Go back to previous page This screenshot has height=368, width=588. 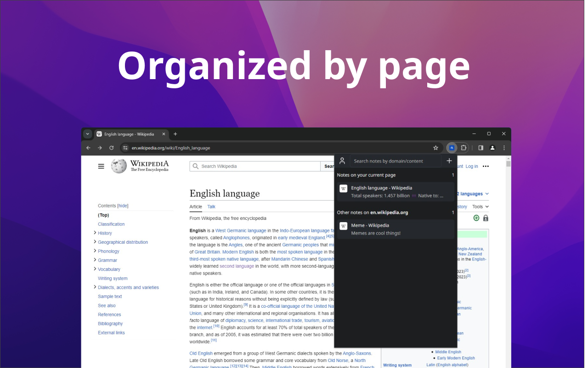coord(88,148)
